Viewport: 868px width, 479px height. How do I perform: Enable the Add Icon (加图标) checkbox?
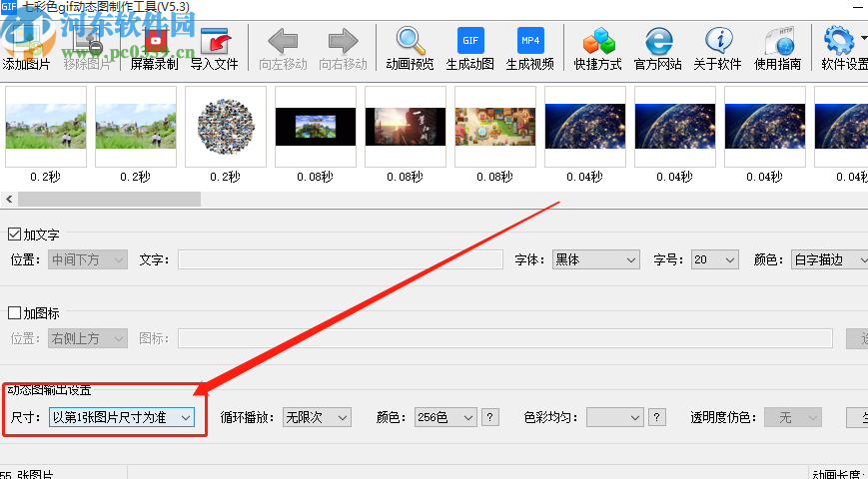coord(14,313)
